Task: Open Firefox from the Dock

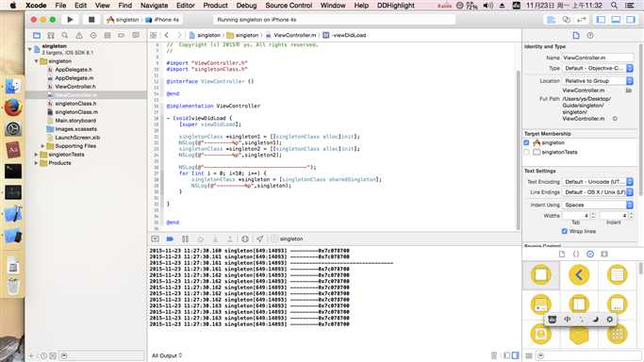Action: click(13, 107)
